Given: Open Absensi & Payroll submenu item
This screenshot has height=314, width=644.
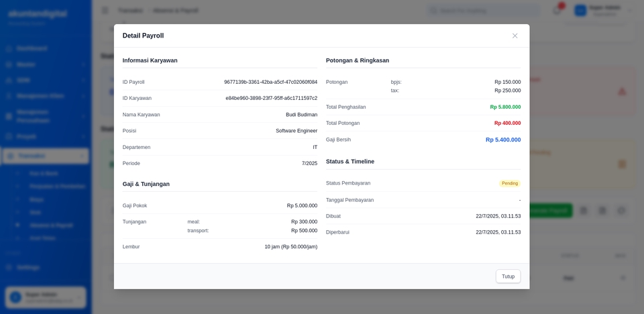Looking at the screenshot, I should (x=52, y=225).
